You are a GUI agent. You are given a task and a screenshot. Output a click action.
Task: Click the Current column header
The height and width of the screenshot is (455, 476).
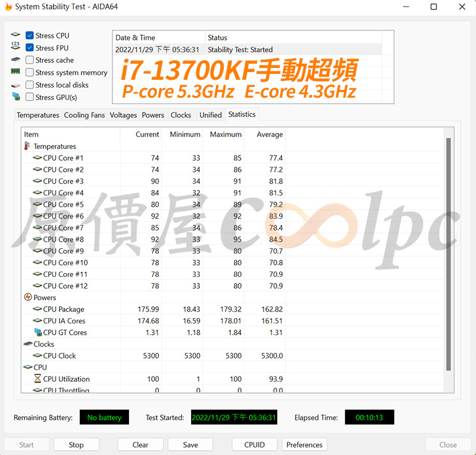(141, 134)
